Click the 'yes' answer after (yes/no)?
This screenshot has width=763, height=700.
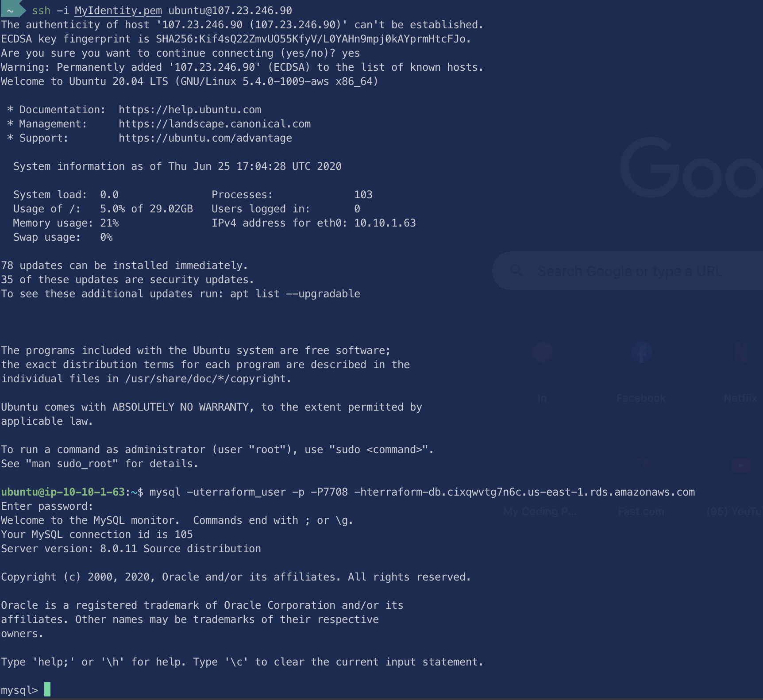point(351,53)
